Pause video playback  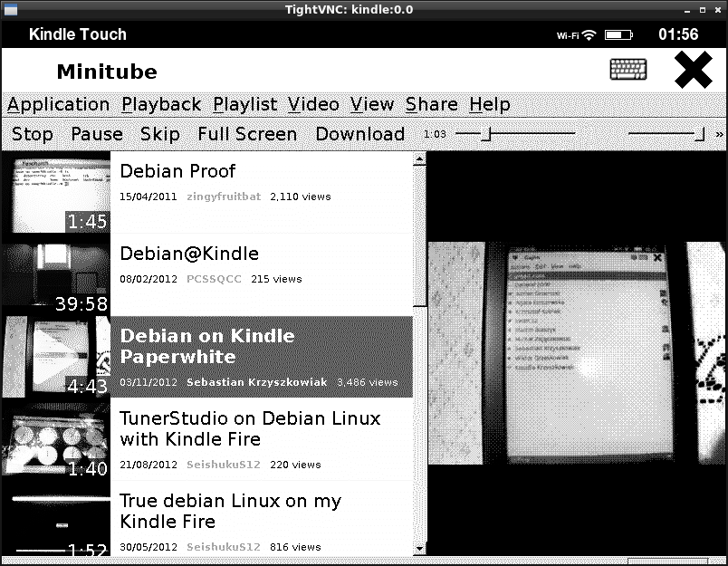[97, 134]
